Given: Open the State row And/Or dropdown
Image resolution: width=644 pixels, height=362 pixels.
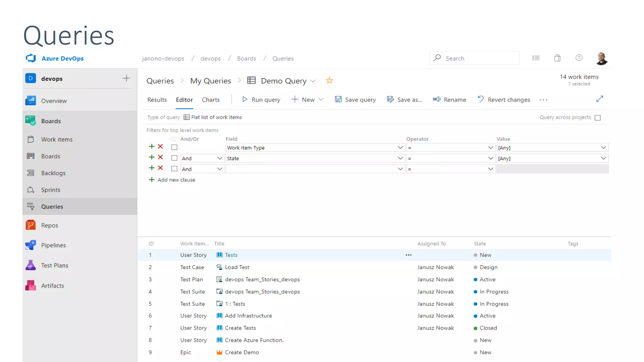Looking at the screenshot, I should [219, 158].
